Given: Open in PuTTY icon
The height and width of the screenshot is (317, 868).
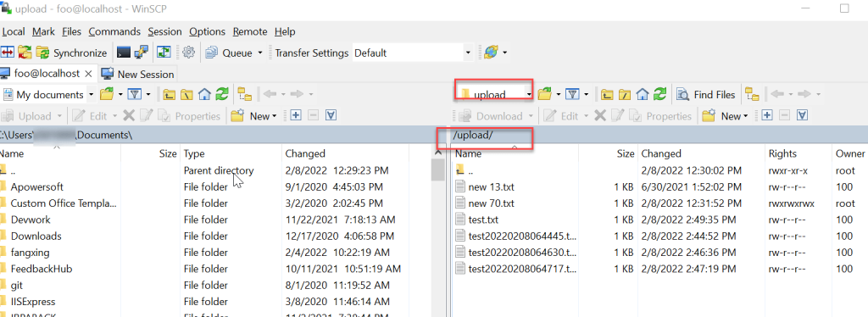Looking at the screenshot, I should (x=142, y=53).
